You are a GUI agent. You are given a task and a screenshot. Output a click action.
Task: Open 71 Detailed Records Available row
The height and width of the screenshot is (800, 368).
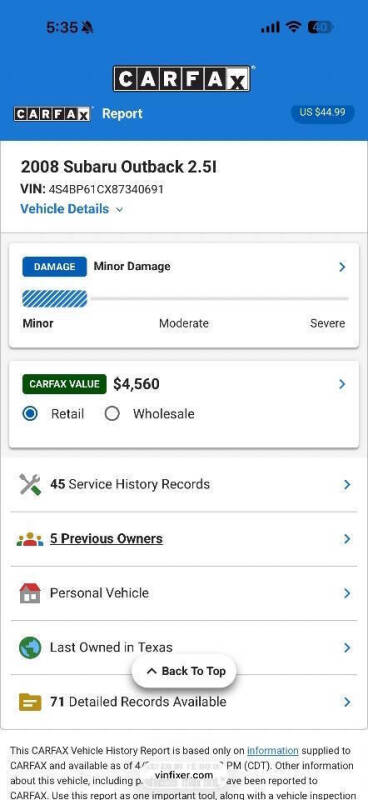tap(184, 702)
